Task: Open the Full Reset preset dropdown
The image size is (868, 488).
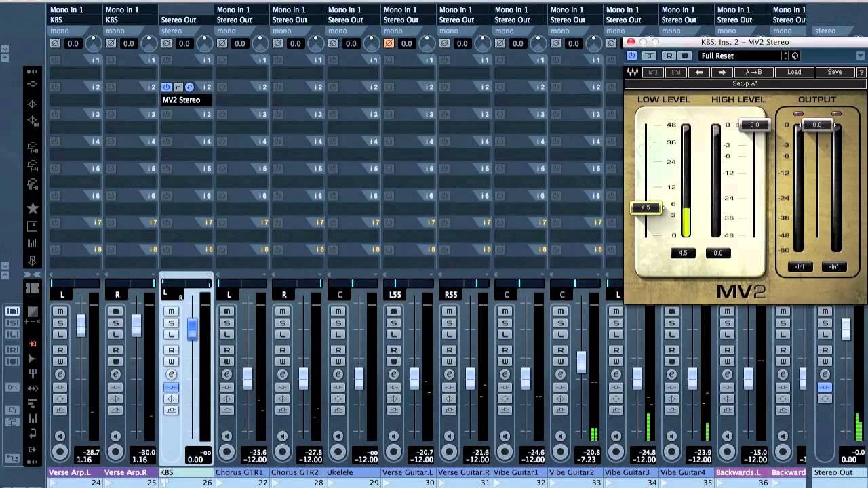Action: (x=741, y=56)
